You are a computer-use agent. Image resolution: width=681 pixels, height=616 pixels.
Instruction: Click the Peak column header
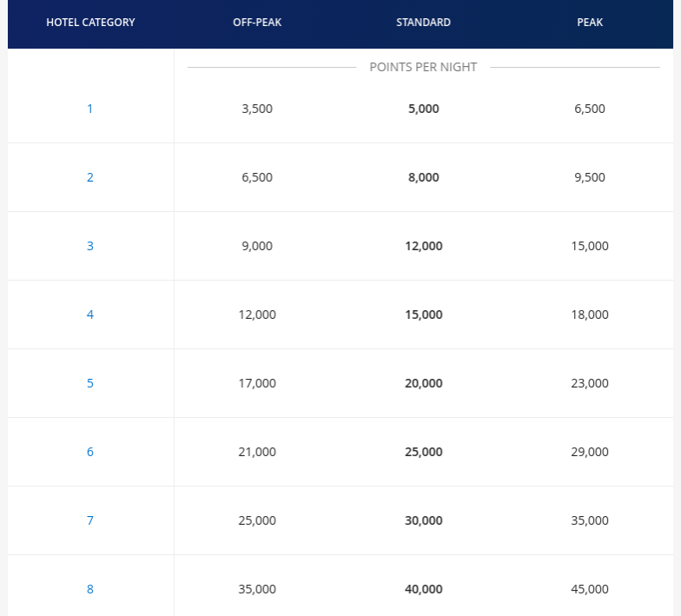coord(590,23)
